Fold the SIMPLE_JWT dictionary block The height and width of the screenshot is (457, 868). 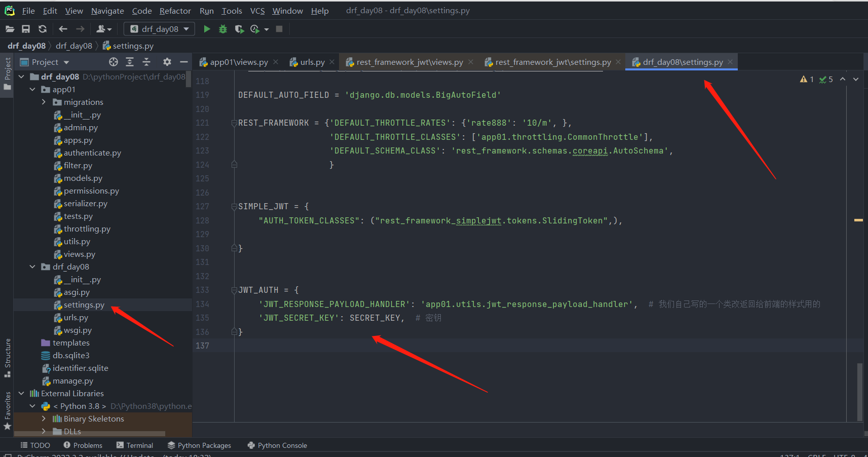(x=234, y=206)
